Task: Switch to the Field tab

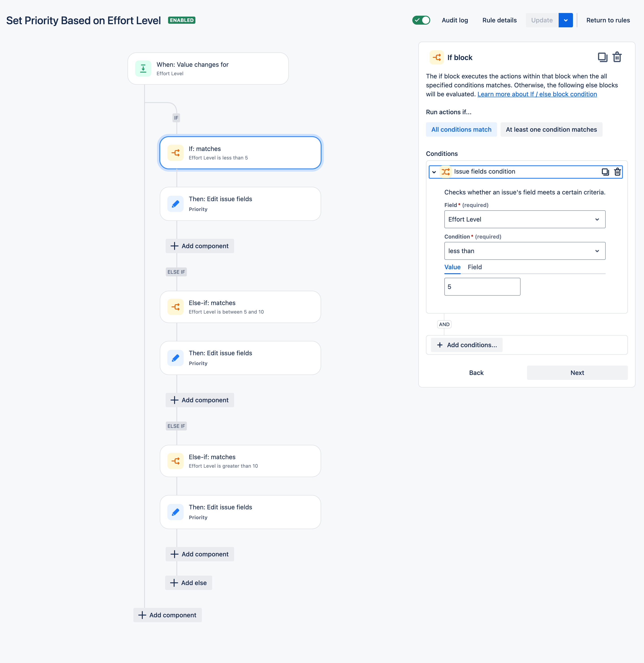Action: [474, 267]
